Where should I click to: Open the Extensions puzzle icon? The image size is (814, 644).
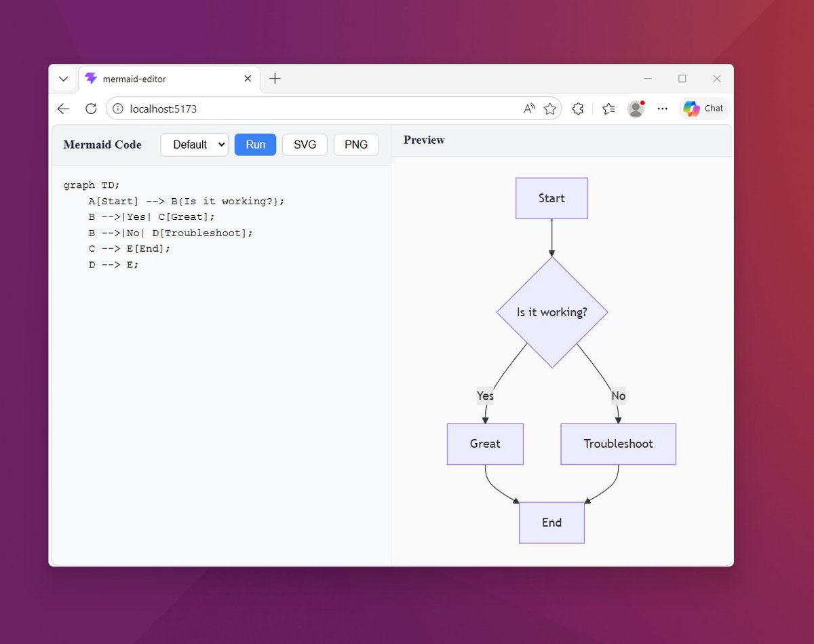[578, 109]
